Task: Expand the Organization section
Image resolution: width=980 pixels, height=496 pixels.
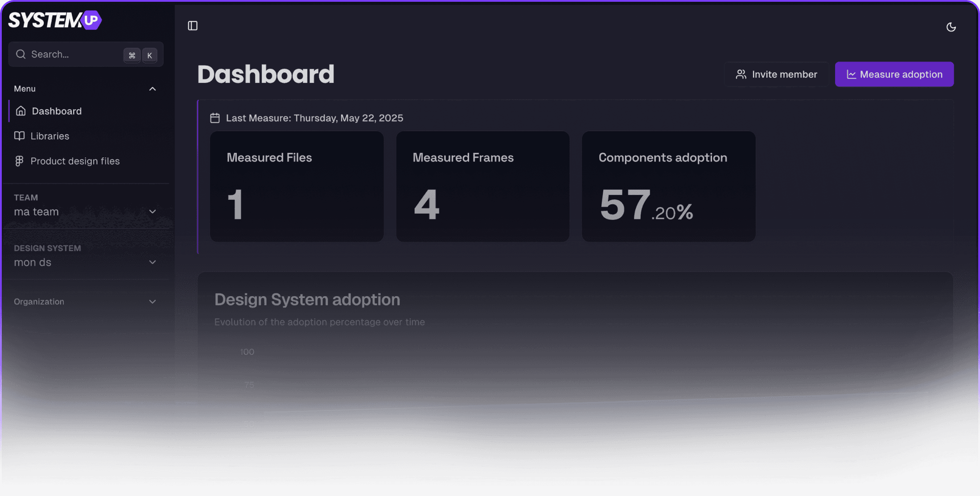Action: pyautogui.click(x=152, y=302)
